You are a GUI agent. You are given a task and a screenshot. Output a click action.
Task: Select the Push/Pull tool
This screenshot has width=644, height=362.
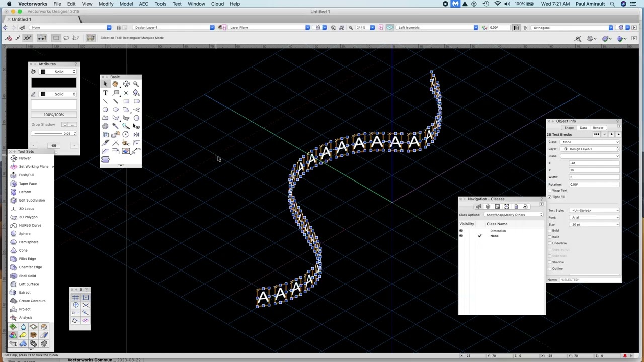(x=26, y=175)
